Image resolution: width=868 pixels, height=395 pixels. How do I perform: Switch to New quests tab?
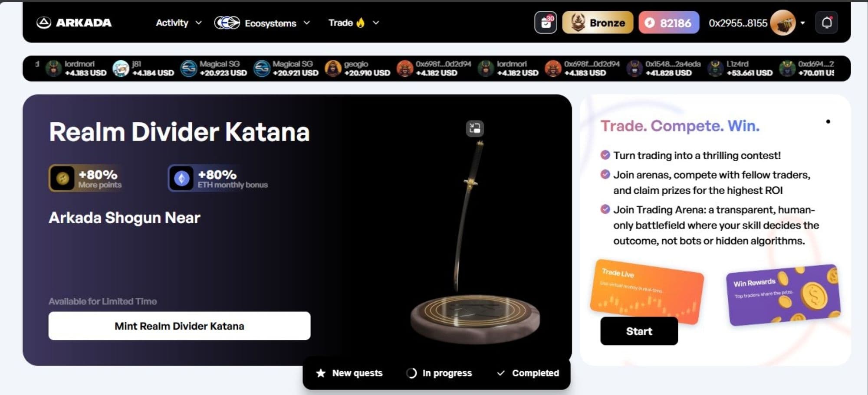click(x=349, y=373)
